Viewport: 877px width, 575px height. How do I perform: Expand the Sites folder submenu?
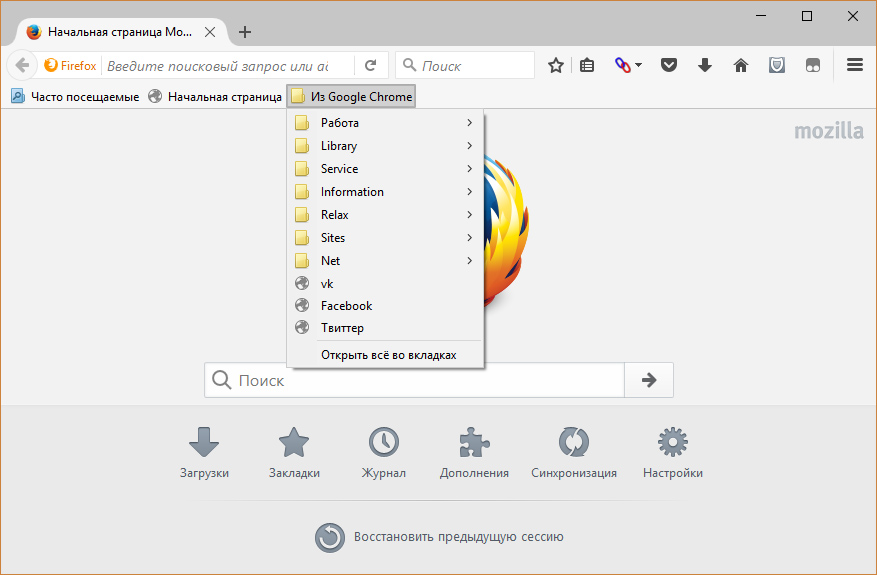[x=385, y=237]
